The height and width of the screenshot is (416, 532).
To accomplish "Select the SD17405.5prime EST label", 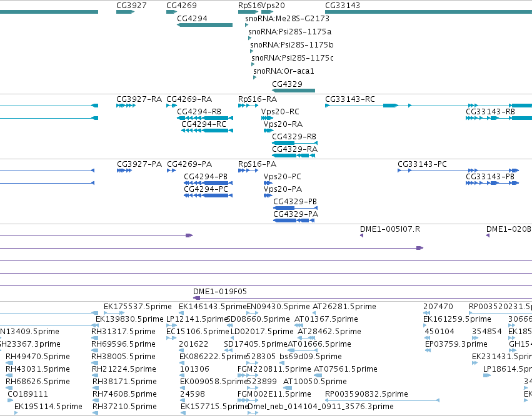I will (x=256, y=344).
